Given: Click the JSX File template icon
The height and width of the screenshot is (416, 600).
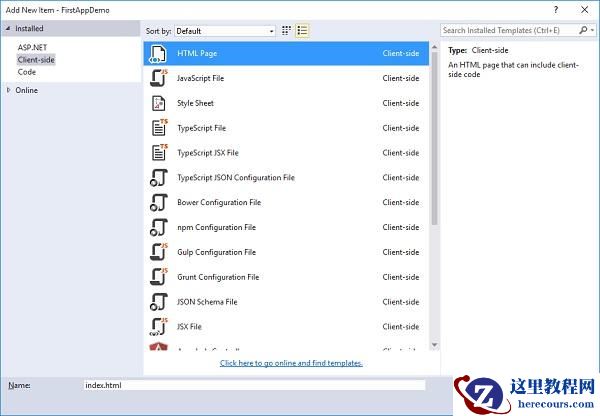Looking at the screenshot, I should [x=158, y=326].
